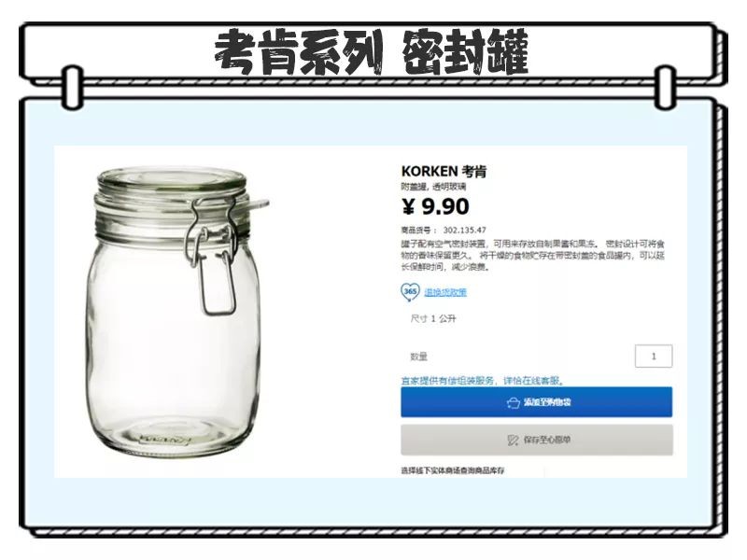Click the right binder clip on the banner
747x560 pixels.
tap(666, 88)
